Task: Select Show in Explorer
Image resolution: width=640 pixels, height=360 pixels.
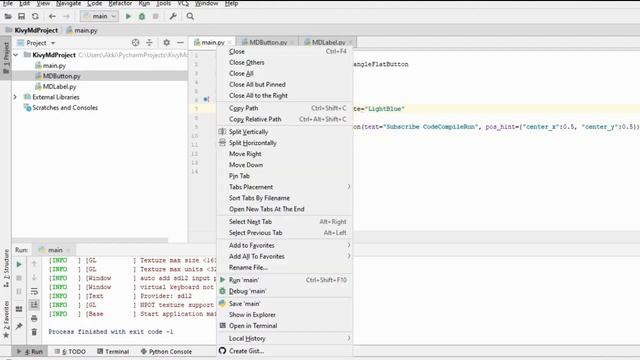Action: tap(285, 315)
